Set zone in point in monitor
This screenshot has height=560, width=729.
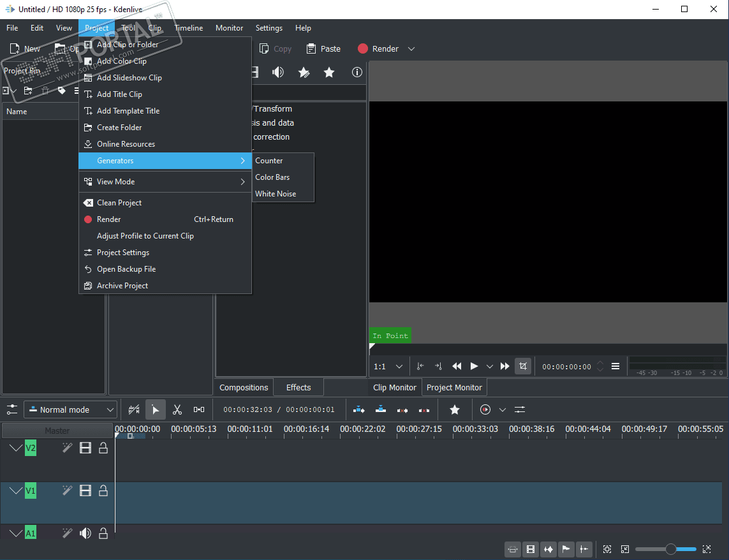[x=420, y=366]
